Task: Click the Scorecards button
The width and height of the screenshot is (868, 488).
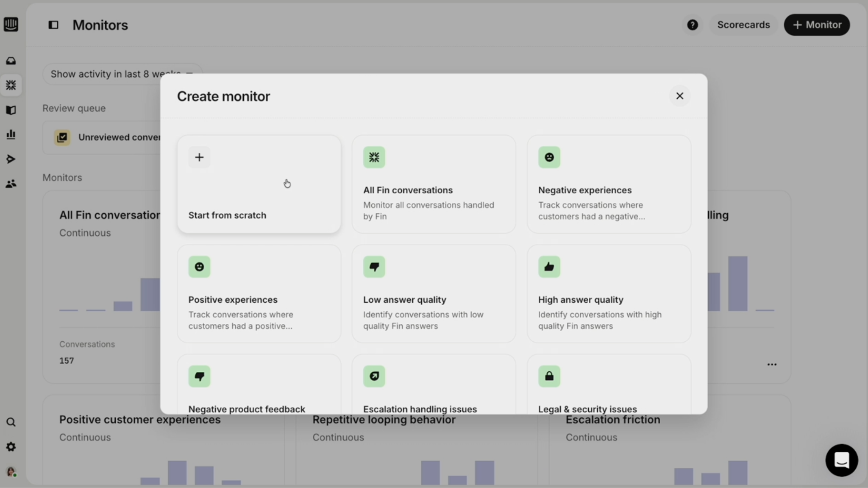Action: click(743, 25)
